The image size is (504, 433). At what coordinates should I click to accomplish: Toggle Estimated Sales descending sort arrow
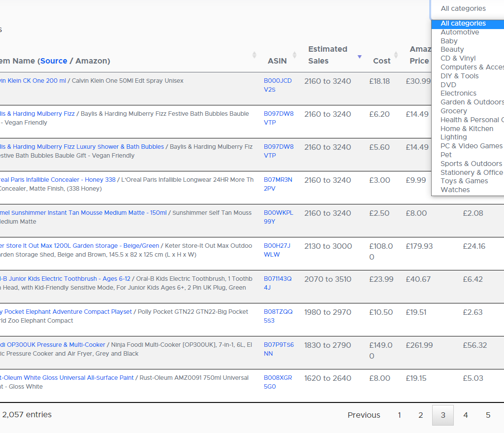(x=359, y=57)
